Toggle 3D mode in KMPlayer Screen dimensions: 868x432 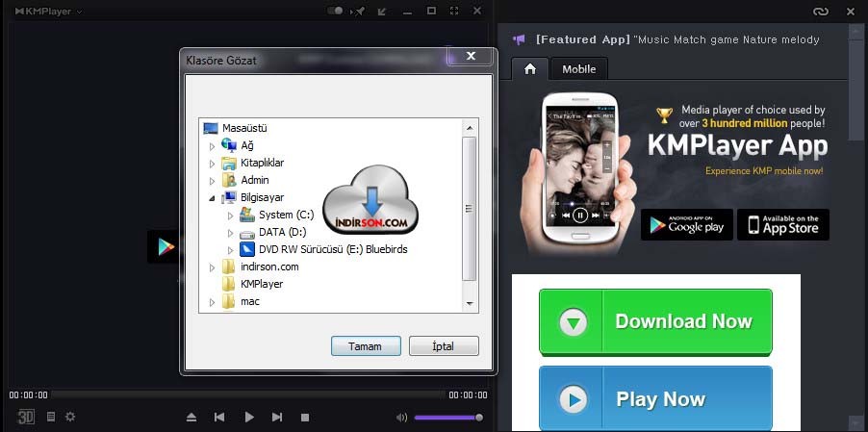[x=25, y=417]
